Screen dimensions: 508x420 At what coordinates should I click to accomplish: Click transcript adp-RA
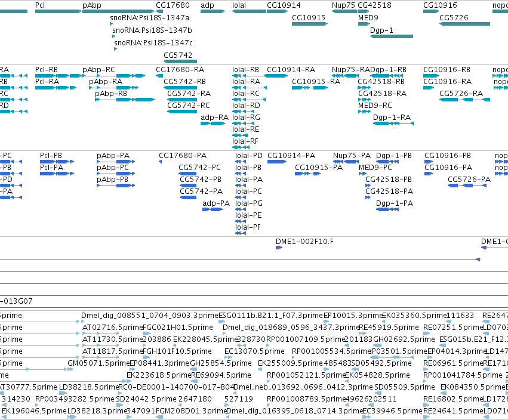pos(213,123)
